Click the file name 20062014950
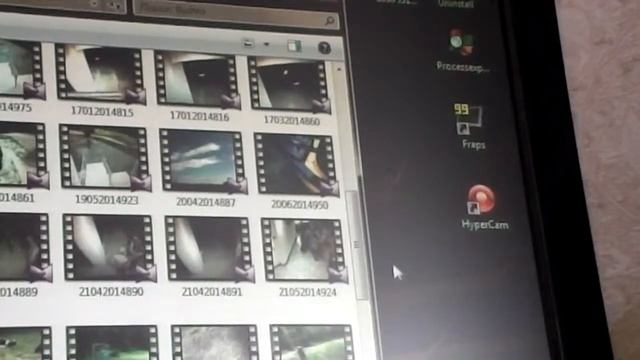Viewport: 640px width, 360px height. point(300,204)
